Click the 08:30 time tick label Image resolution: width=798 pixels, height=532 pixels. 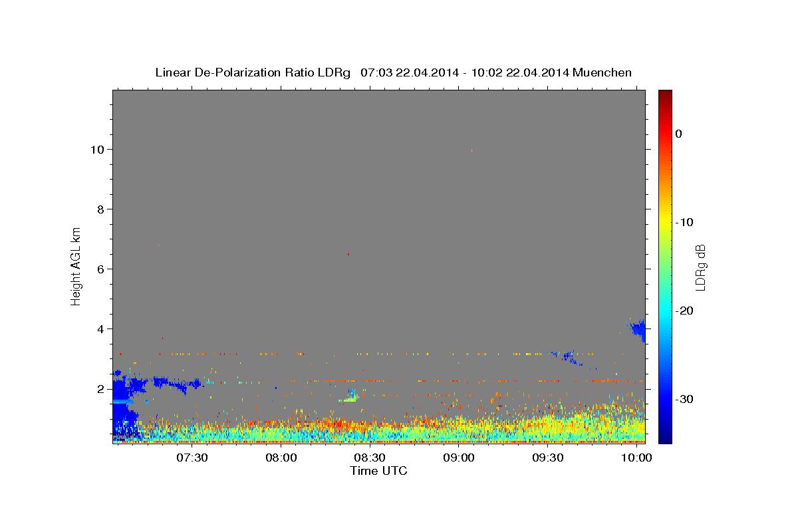click(370, 458)
